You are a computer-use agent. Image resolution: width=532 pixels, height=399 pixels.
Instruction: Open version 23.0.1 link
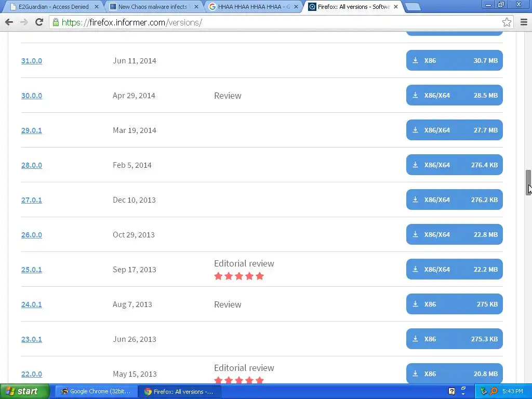(32, 339)
